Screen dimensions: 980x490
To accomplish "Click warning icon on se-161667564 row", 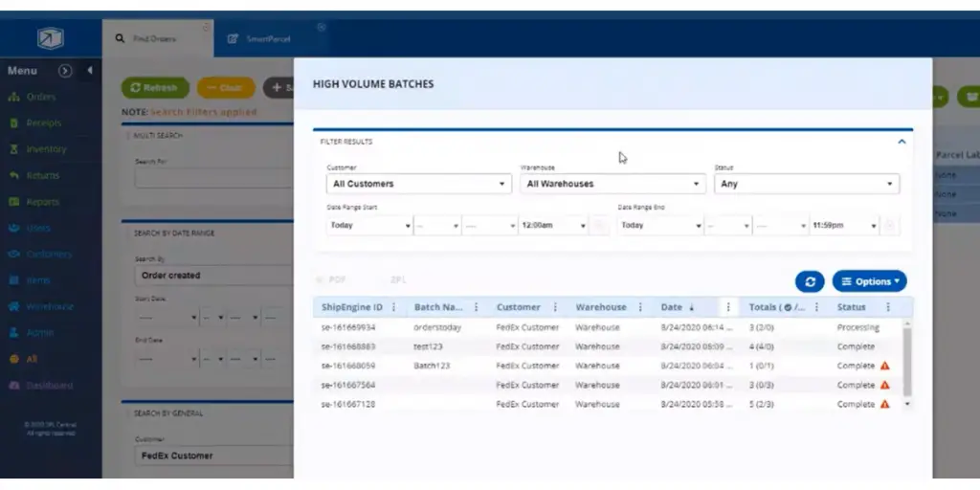I will [884, 385].
